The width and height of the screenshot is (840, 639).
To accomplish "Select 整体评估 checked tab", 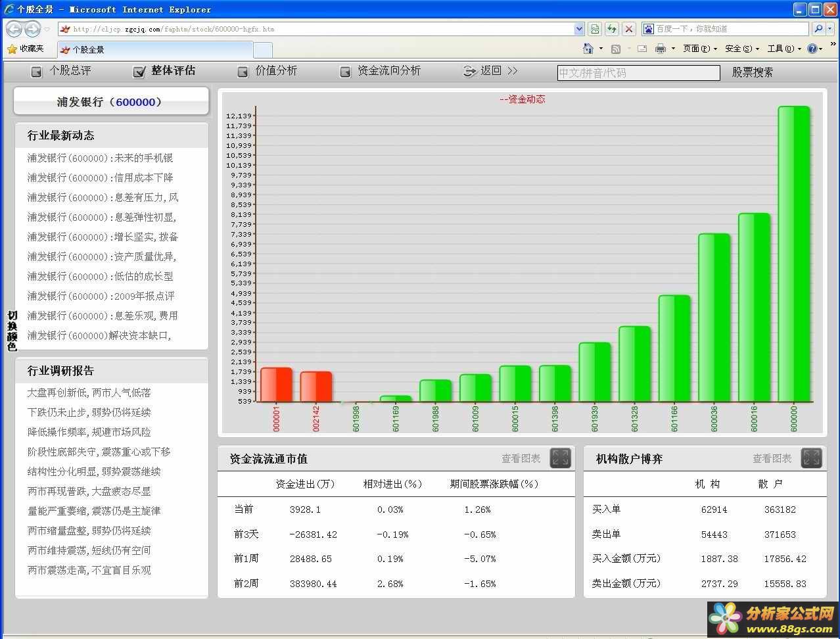I will pyautogui.click(x=164, y=71).
